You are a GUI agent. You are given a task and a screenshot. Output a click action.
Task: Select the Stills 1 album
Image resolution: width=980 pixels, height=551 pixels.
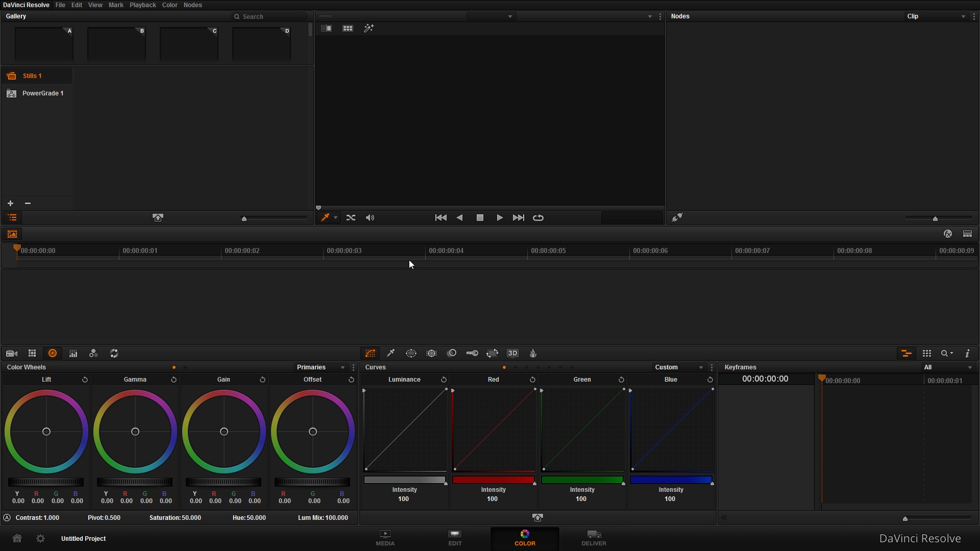37,76
